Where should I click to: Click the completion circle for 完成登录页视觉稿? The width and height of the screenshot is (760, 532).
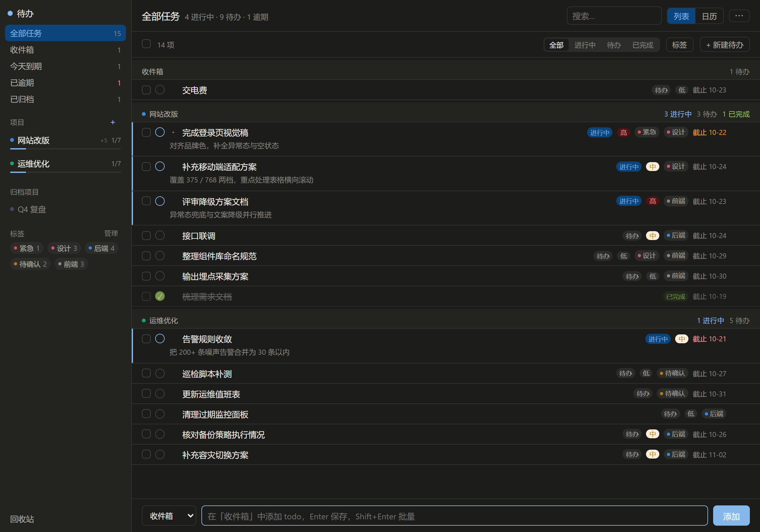pyautogui.click(x=160, y=132)
